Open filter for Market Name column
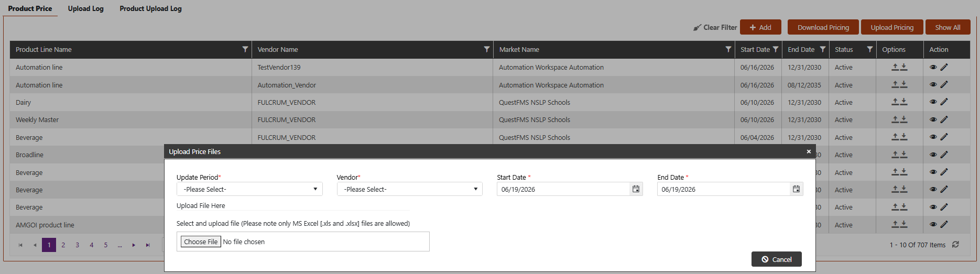 coord(728,49)
